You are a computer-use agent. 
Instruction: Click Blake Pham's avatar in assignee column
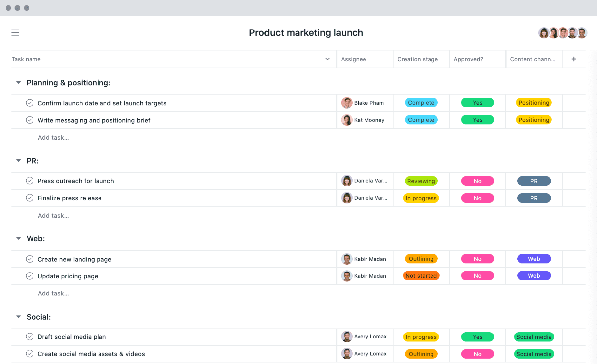pos(347,103)
